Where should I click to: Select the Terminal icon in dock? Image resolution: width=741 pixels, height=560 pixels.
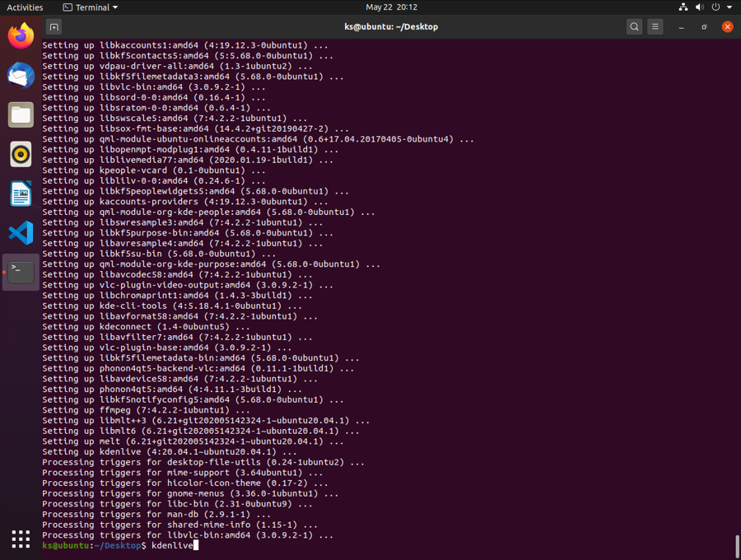point(21,273)
